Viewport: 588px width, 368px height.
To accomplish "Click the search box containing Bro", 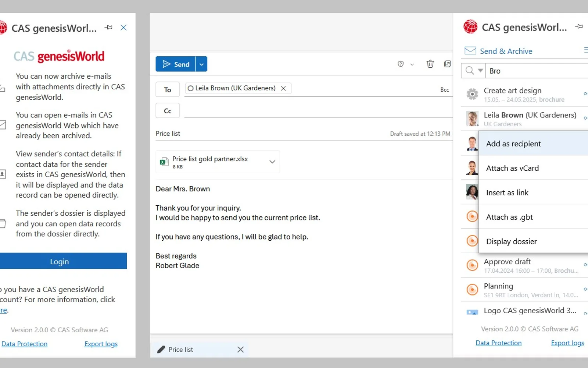I will coord(537,71).
